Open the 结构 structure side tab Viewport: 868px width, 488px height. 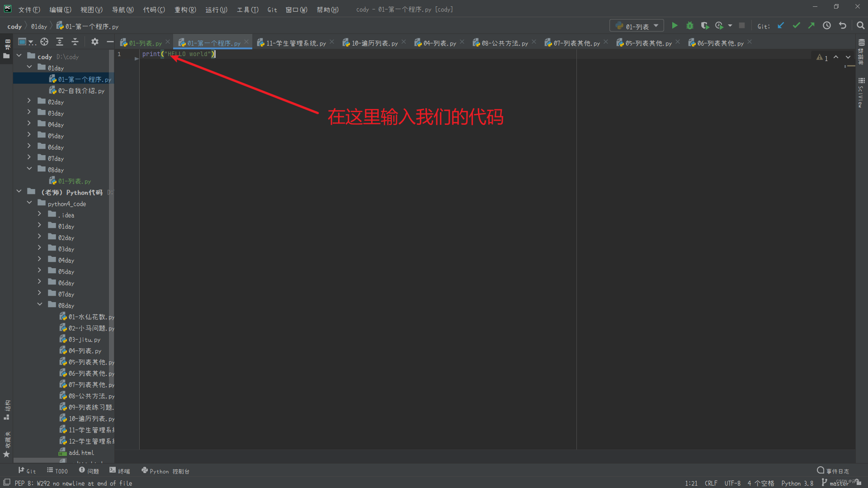coord(7,409)
